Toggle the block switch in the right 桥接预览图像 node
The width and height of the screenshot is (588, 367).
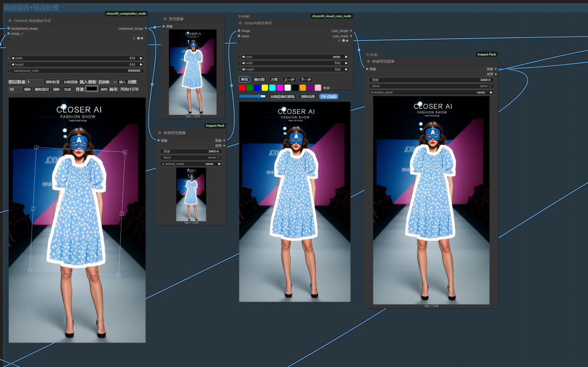point(491,86)
